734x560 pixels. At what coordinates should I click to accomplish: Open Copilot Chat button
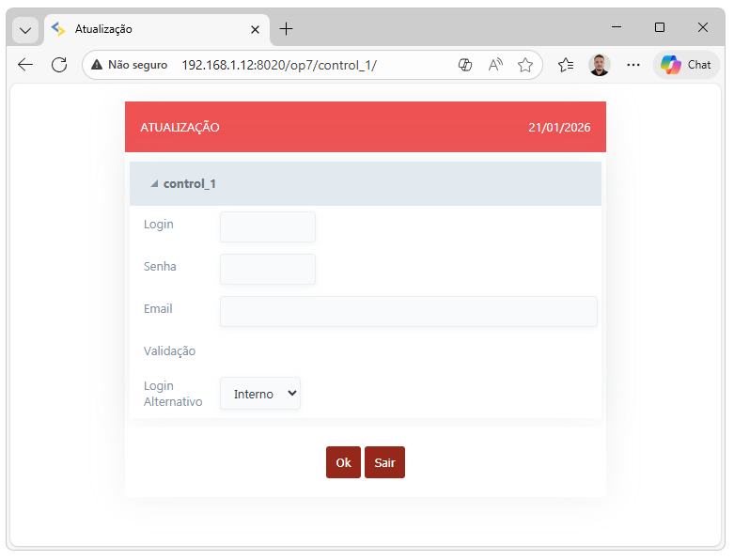click(686, 65)
